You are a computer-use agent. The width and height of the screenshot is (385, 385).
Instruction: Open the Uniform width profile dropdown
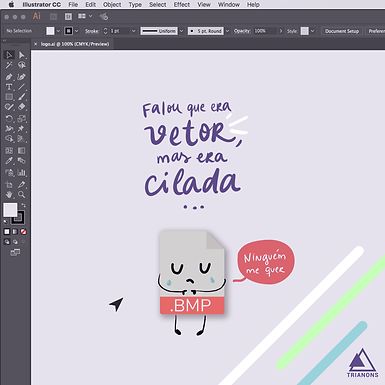coord(182,31)
